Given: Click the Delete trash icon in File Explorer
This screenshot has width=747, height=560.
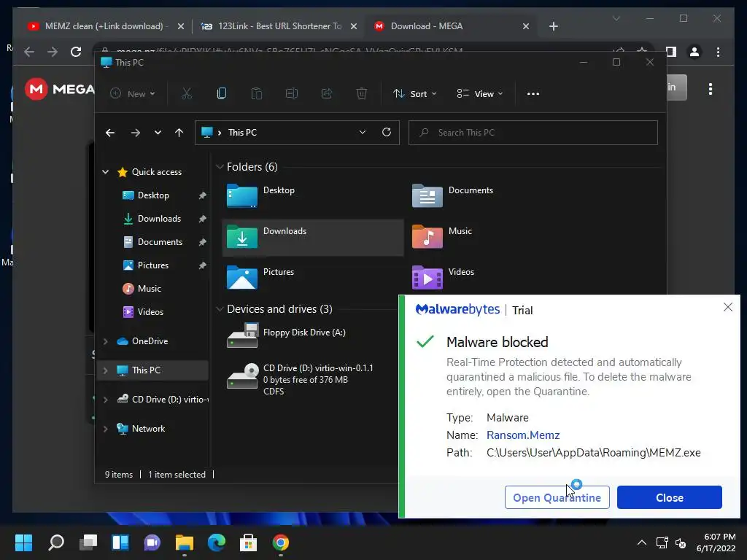Looking at the screenshot, I should [x=362, y=93].
